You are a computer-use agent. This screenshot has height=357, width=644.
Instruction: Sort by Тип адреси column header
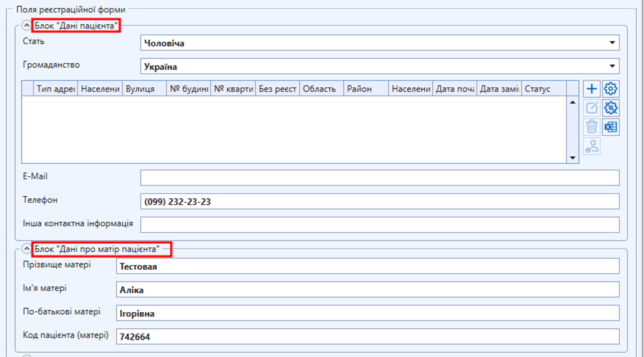coord(55,88)
